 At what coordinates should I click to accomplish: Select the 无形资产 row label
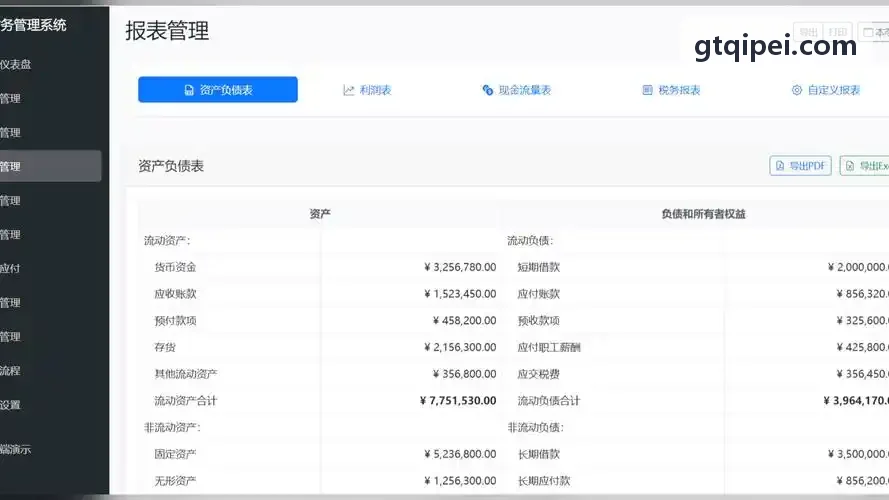175,480
